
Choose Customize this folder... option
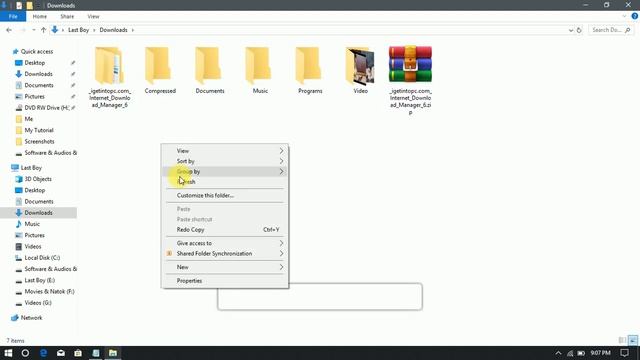pos(225,196)
